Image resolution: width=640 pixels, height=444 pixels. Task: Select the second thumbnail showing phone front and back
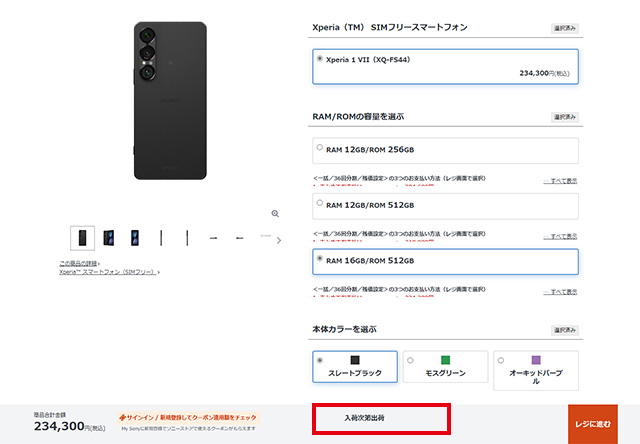(109, 238)
